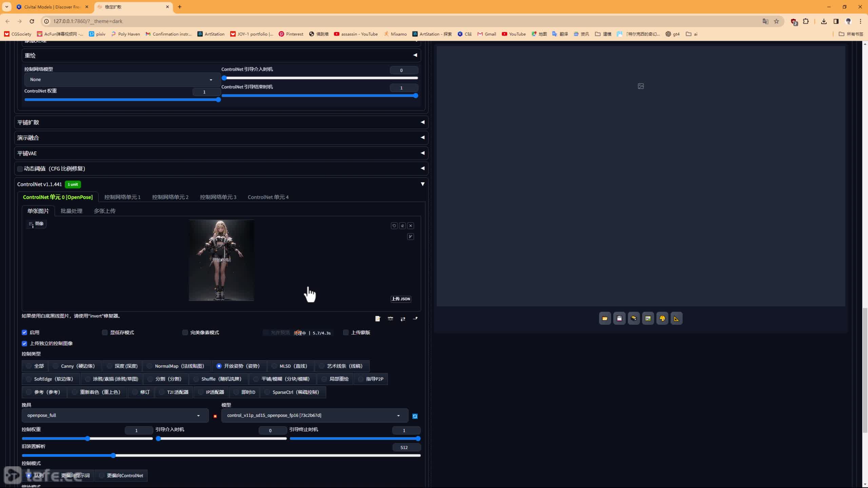The width and height of the screenshot is (868, 488).
Task: Select the SoftEdge (软边缘) radio option
Action: pos(51,379)
